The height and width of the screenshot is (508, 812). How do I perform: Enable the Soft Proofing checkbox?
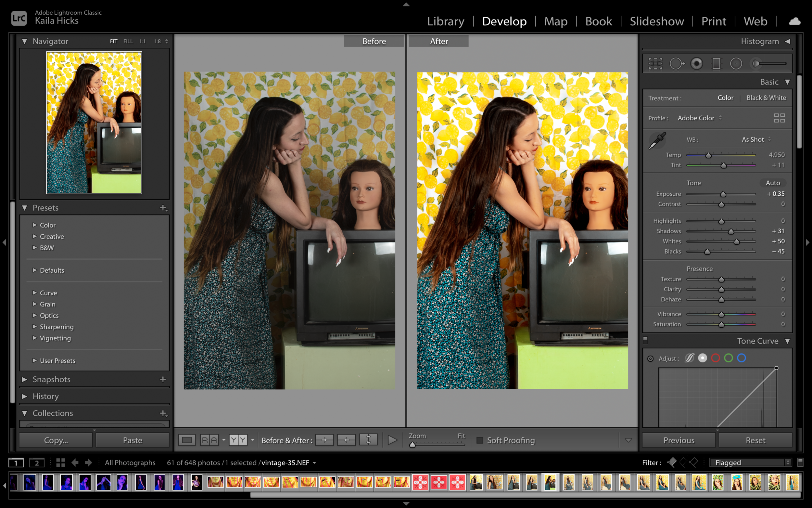pos(480,440)
